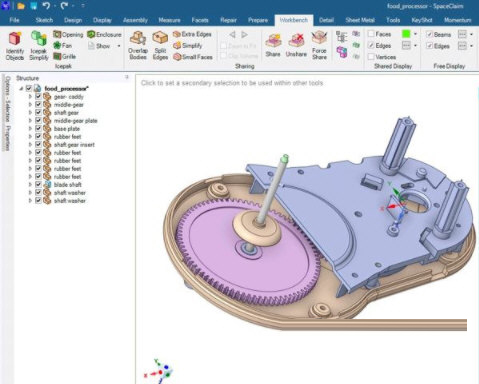Screen dimensions: 479x384
Task: Switch to the Design tab
Action: click(73, 20)
